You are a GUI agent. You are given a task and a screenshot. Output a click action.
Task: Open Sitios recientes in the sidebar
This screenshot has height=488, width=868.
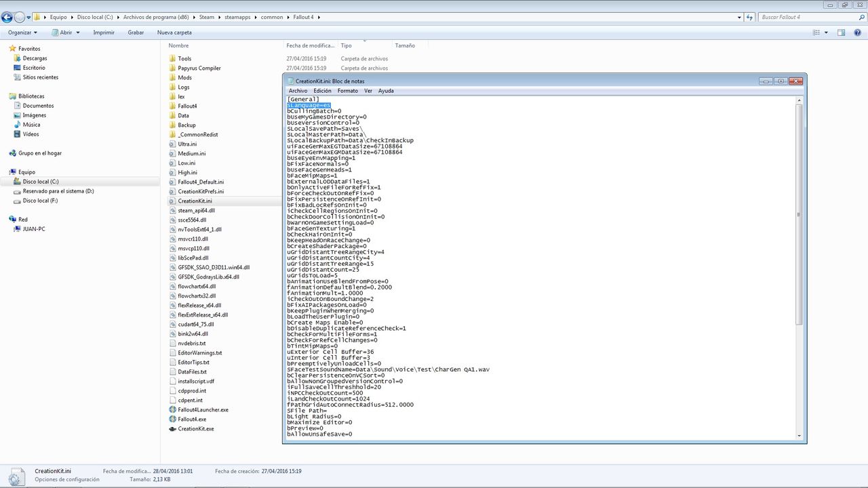pyautogui.click(x=41, y=77)
